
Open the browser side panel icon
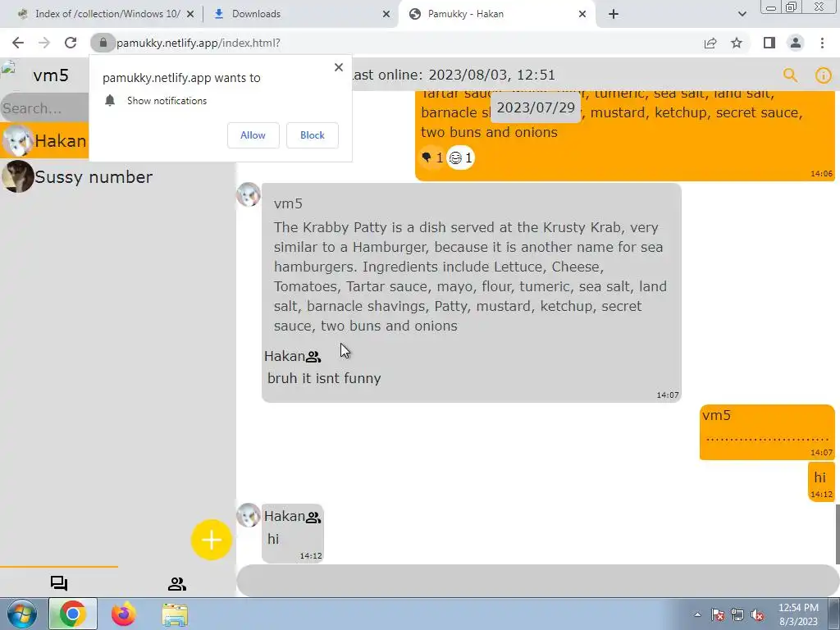point(769,43)
